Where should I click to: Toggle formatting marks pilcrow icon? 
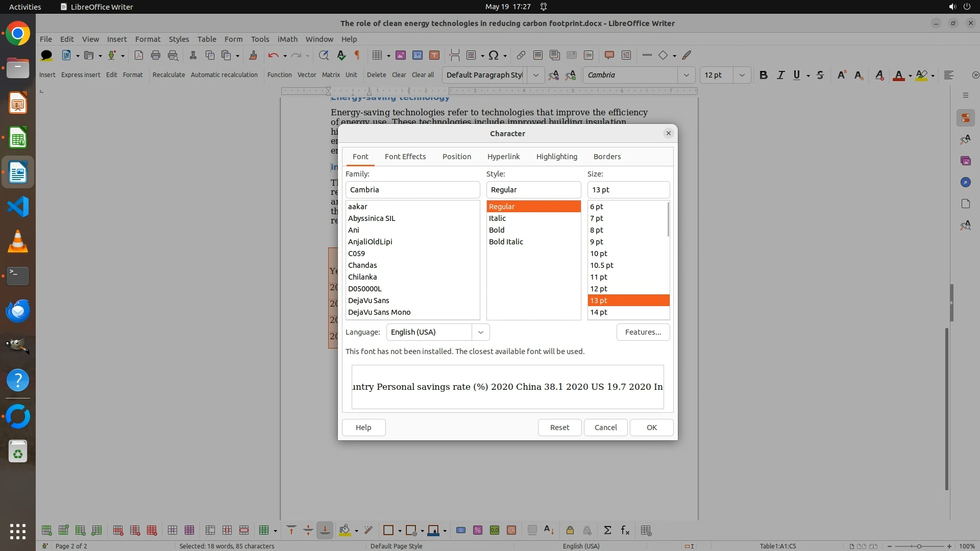pos(357,55)
